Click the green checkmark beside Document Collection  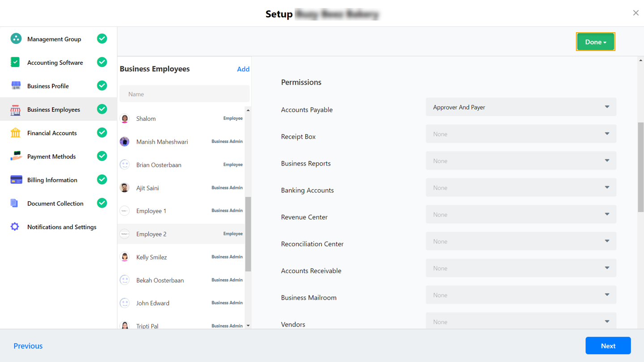tap(102, 203)
